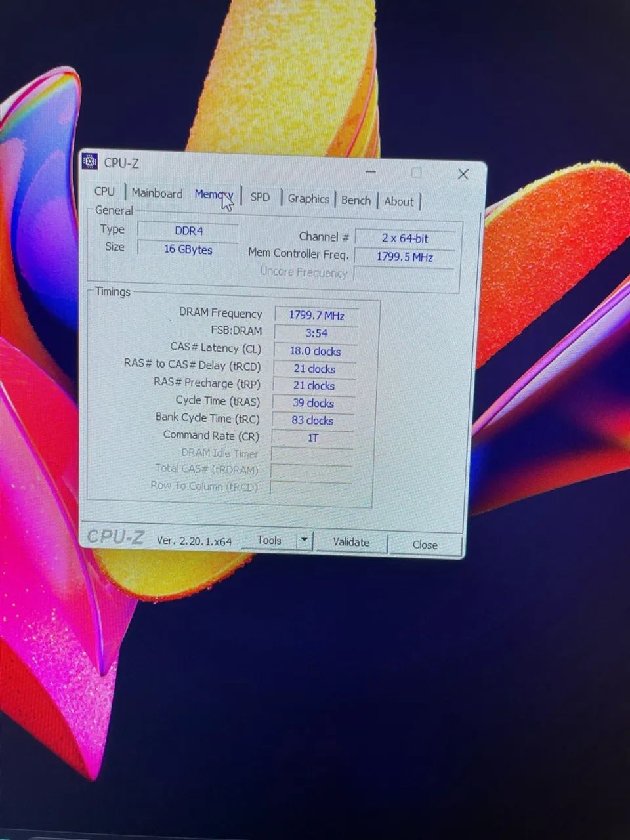Screen dimensions: 630x840
Task: Click the "Ver. 2.20.1.x64" version text
Action: coord(194,541)
